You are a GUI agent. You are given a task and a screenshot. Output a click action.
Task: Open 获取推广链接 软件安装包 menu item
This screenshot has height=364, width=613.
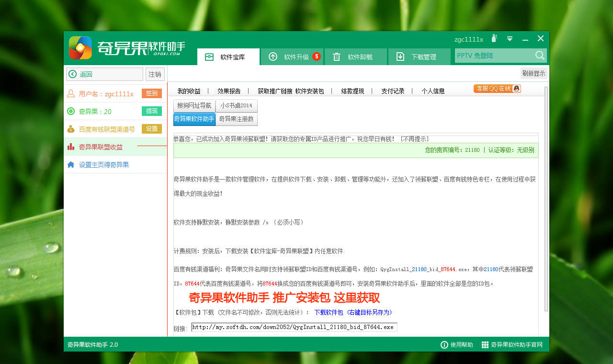[291, 91]
